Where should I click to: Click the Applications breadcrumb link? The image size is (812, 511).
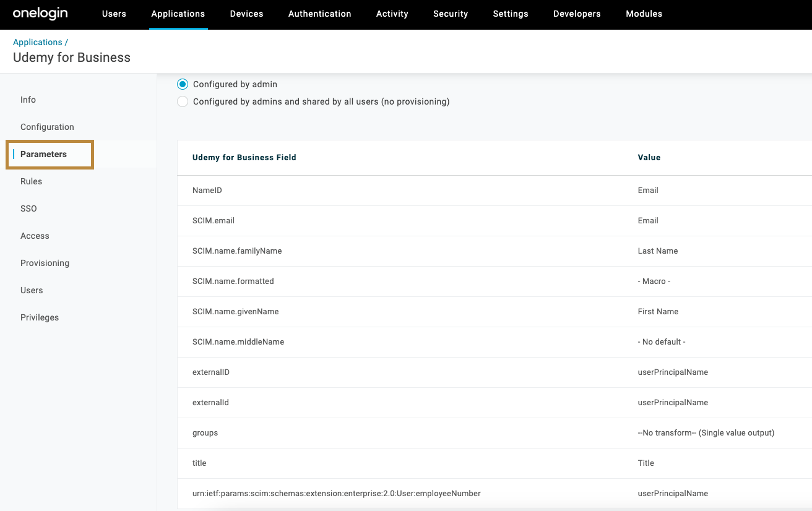[37, 42]
